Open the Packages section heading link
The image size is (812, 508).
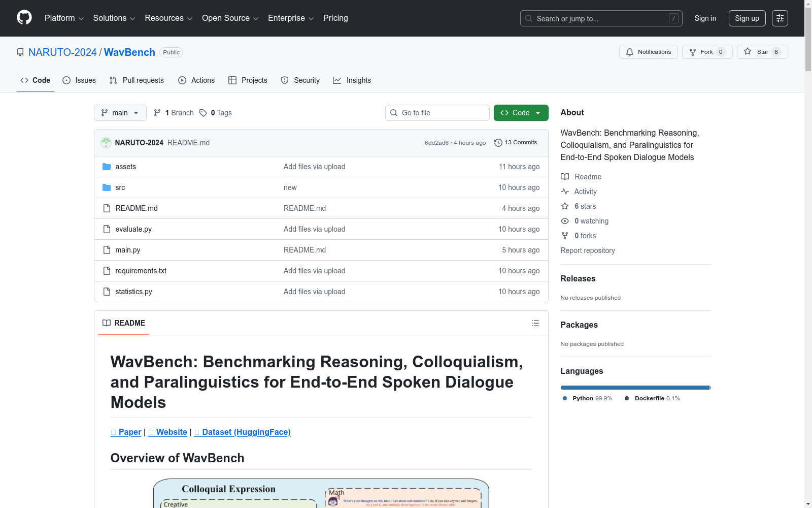coord(579,325)
